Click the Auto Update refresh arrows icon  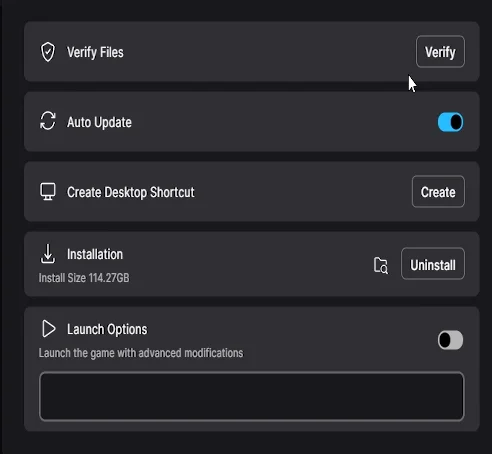48,121
